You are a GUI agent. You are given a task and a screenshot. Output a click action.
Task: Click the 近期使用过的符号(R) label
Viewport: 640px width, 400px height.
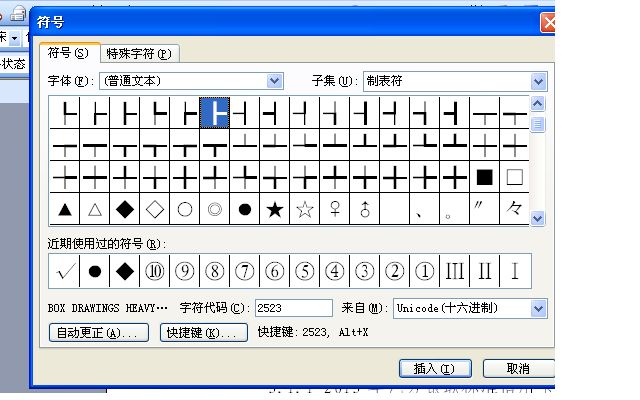[x=107, y=244]
